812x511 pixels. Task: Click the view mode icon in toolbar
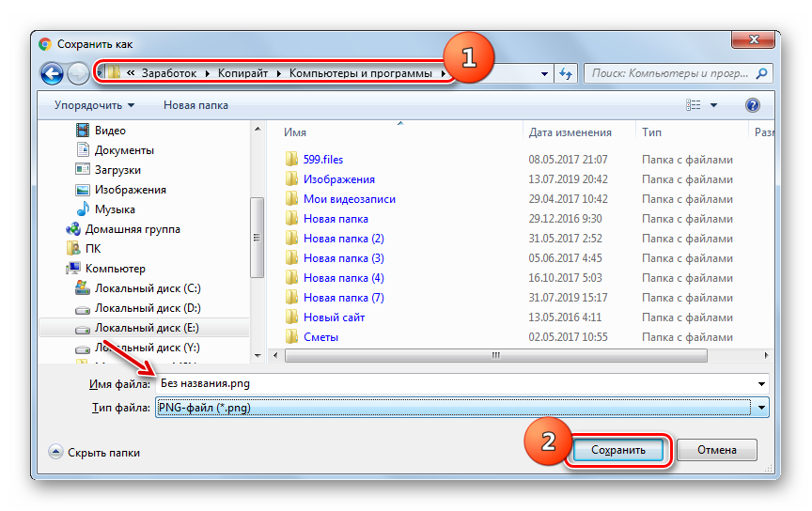coord(695,105)
